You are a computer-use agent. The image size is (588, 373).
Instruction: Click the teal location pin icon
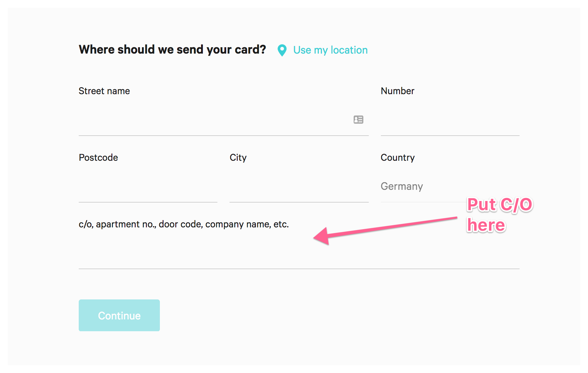pyautogui.click(x=282, y=50)
